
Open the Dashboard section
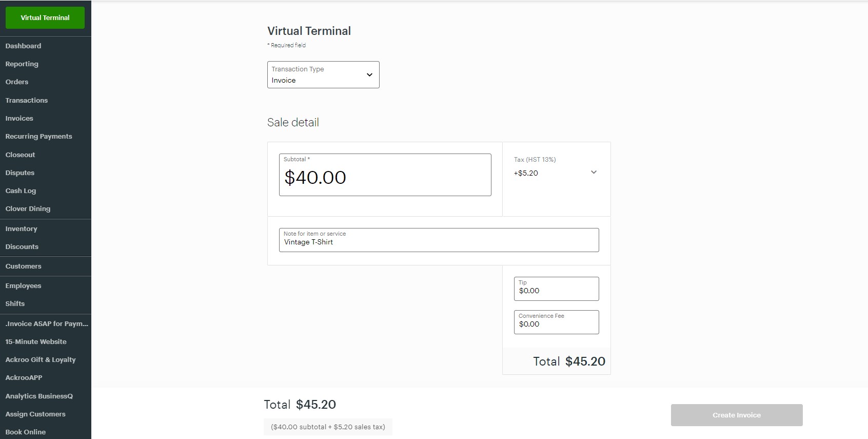(x=23, y=46)
